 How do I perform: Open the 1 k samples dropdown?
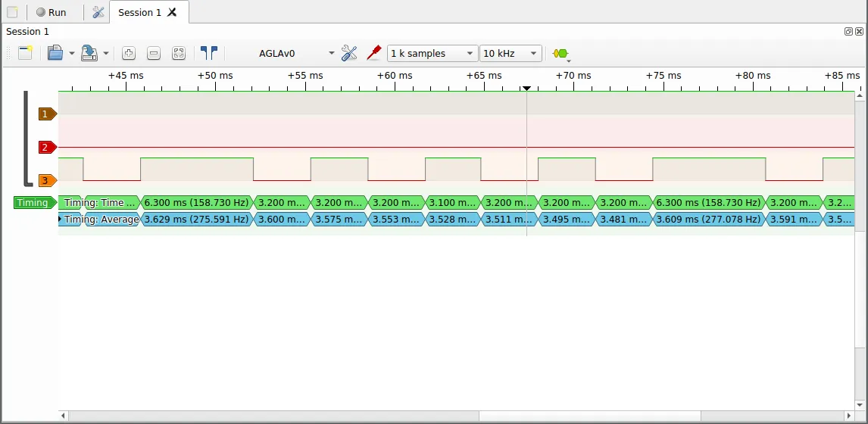[432, 53]
